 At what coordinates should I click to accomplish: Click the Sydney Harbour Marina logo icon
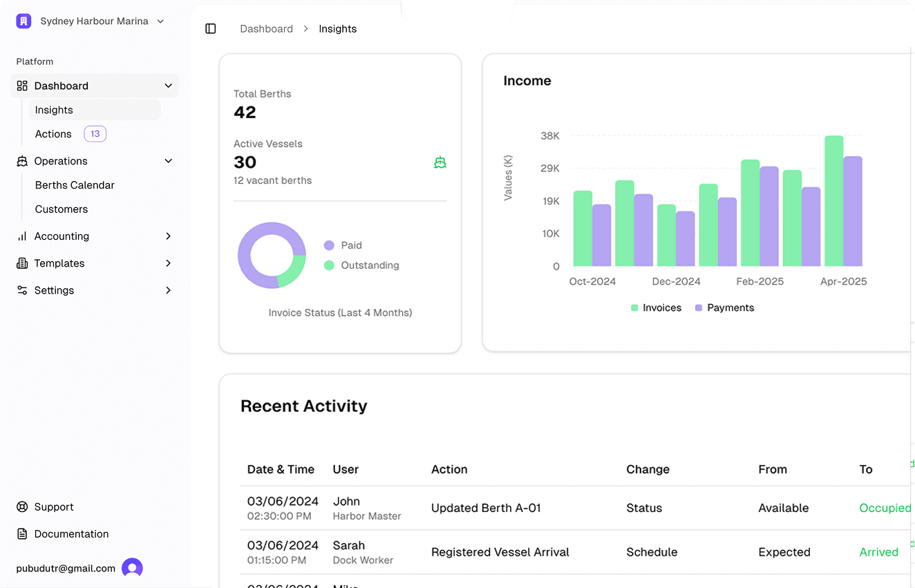(24, 21)
